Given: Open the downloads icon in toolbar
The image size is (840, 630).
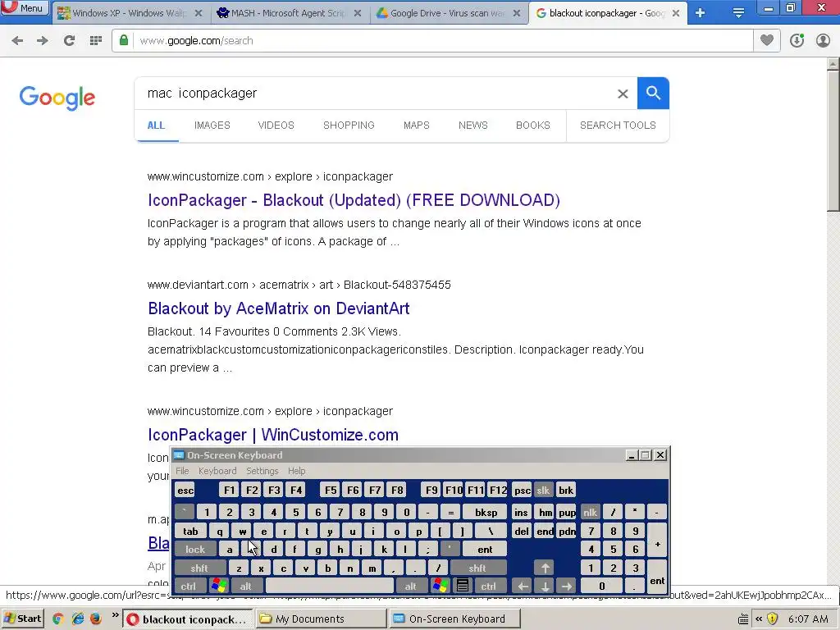Looking at the screenshot, I should 797,41.
